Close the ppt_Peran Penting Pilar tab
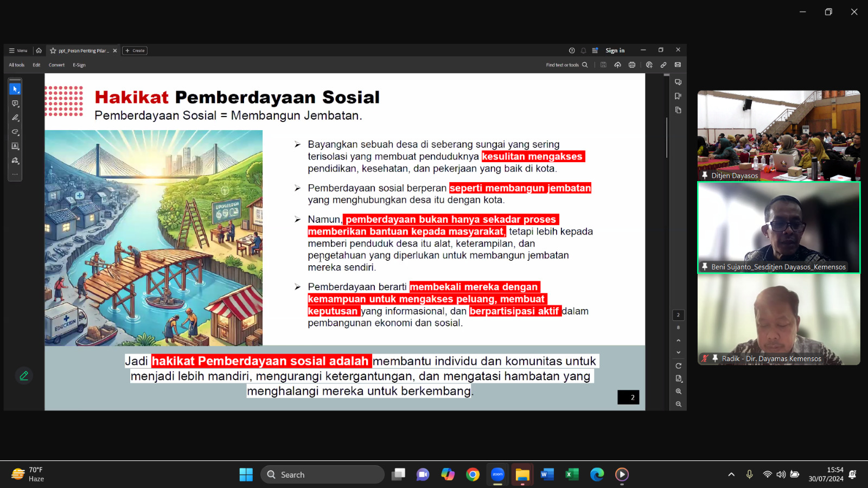 click(115, 50)
